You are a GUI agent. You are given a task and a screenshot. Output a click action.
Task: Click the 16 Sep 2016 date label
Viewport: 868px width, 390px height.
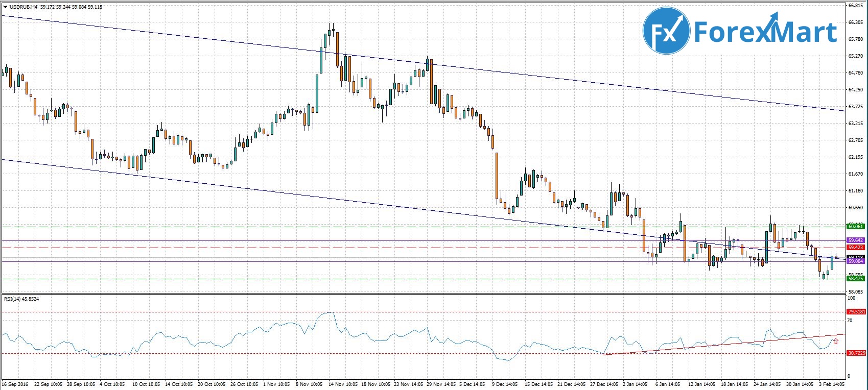15,383
